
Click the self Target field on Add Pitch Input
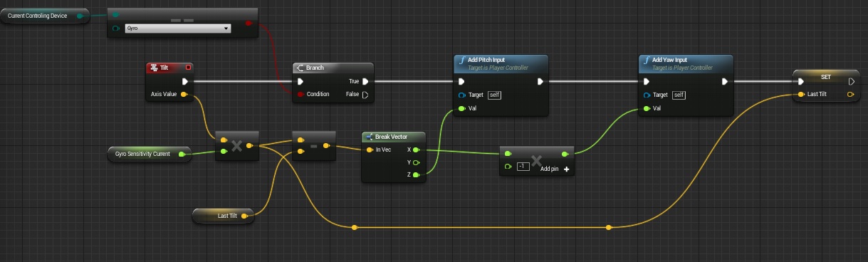coord(495,95)
